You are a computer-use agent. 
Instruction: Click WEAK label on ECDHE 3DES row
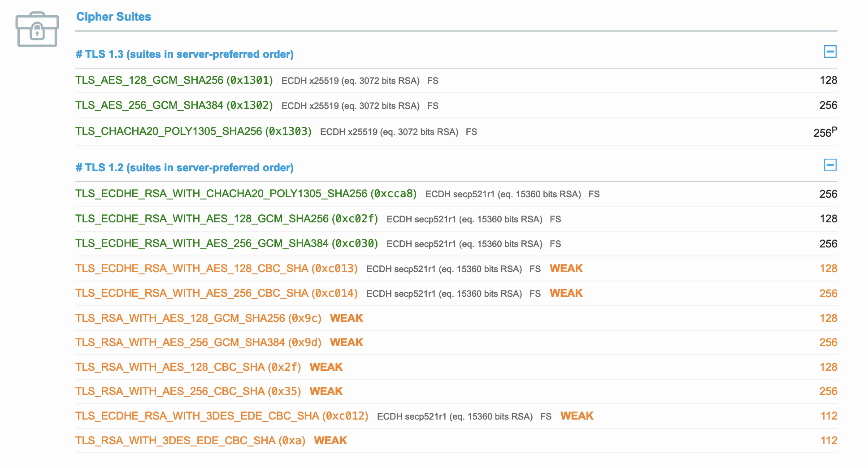point(577,416)
